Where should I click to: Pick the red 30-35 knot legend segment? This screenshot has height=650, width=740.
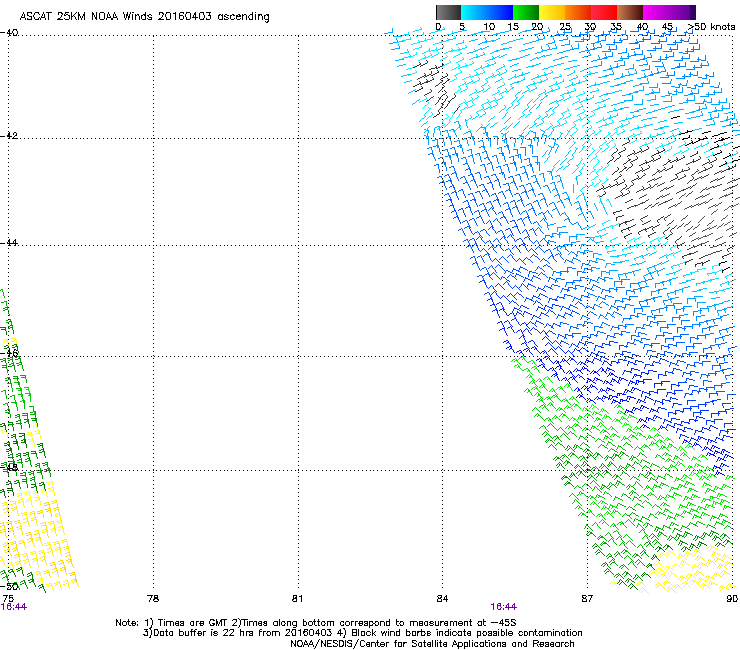tap(604, 12)
